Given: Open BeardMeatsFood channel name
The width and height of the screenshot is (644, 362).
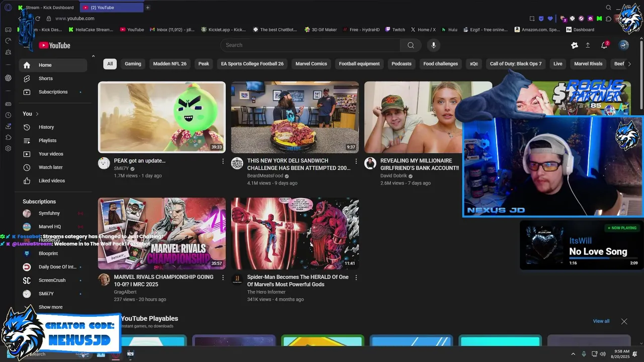Looking at the screenshot, I should [265, 176].
